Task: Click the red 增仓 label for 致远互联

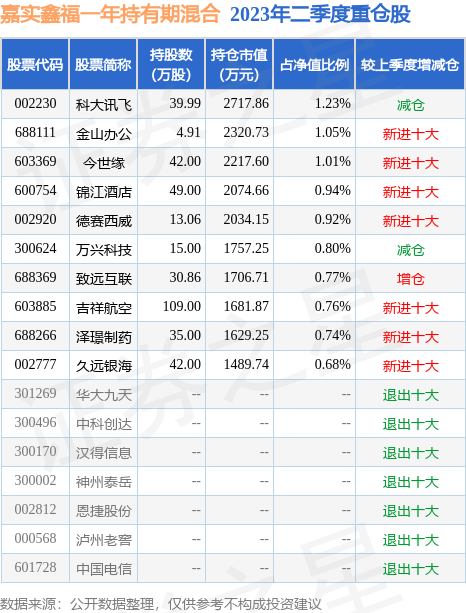Action: pos(410,278)
